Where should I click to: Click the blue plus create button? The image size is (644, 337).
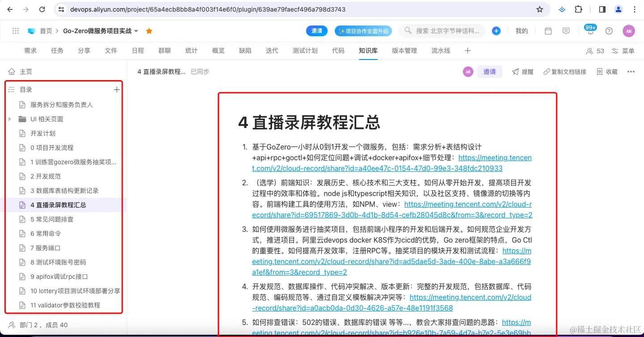pyautogui.click(x=496, y=31)
